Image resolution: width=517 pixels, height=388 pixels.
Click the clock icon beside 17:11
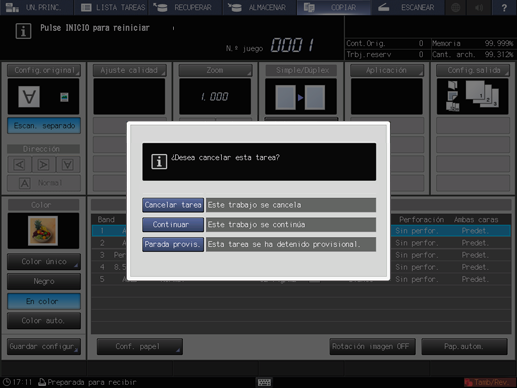(6, 382)
